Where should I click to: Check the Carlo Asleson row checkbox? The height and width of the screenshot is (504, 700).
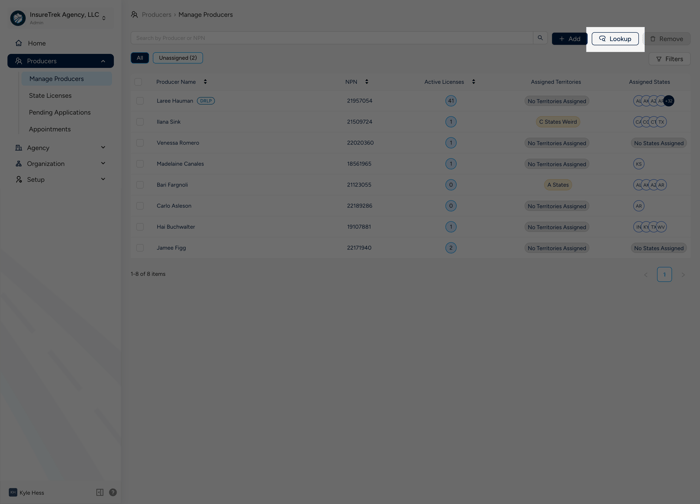pyautogui.click(x=140, y=206)
